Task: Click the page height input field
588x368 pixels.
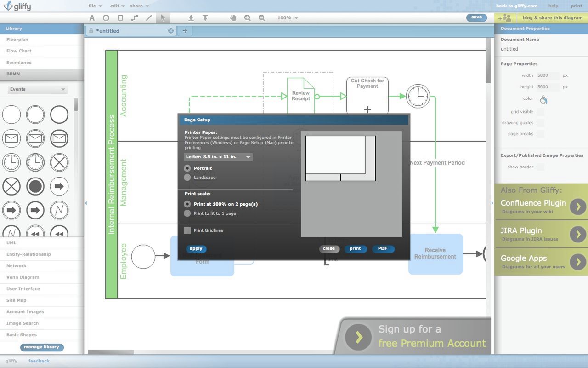Action: tap(548, 87)
